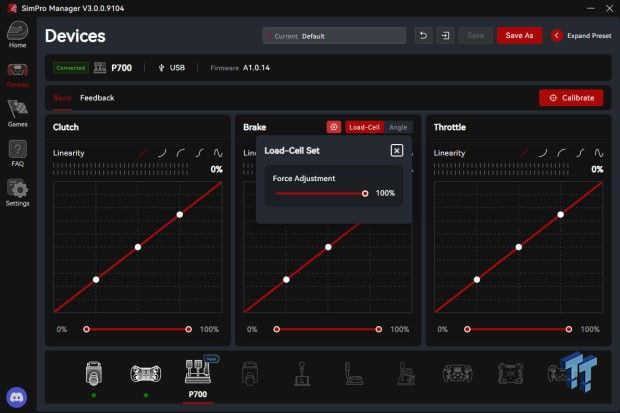This screenshot has width=620, height=413.
Task: Switch Brake mode to Load-Cell
Action: (364, 127)
